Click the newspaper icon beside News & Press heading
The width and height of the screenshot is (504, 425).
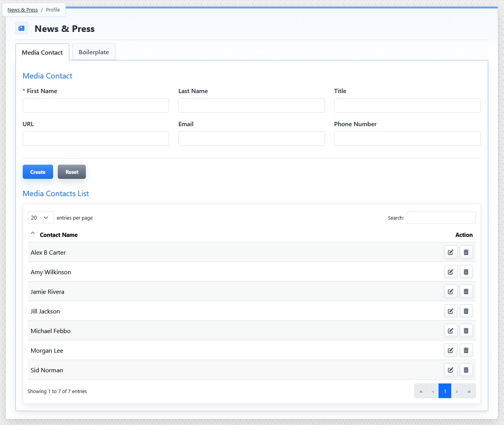coord(22,28)
